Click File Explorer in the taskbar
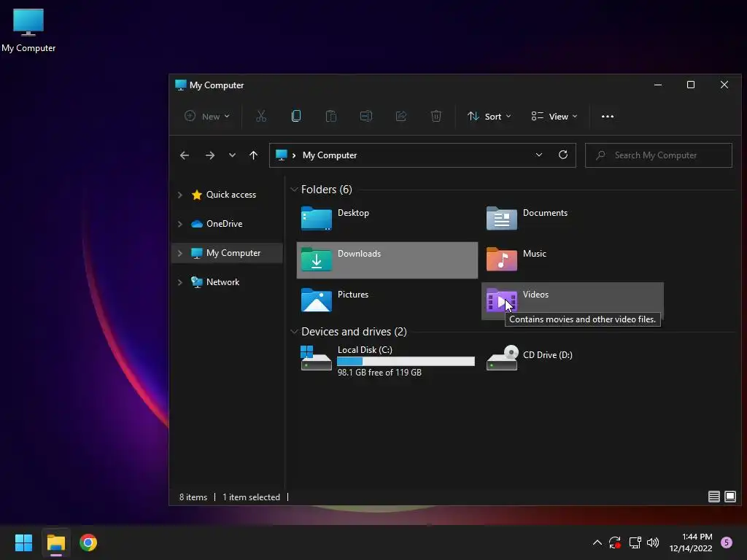Viewport: 747px width, 560px height. pyautogui.click(x=55, y=542)
